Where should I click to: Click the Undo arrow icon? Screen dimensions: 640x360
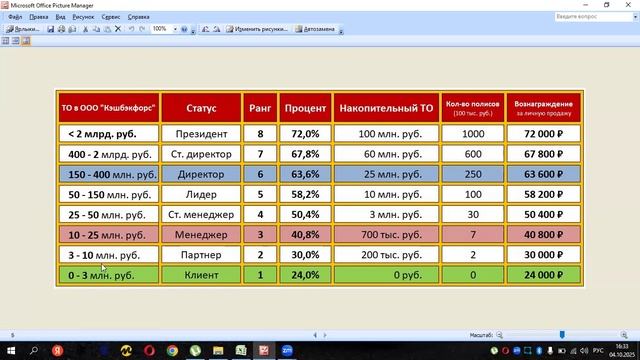[x=131, y=29]
